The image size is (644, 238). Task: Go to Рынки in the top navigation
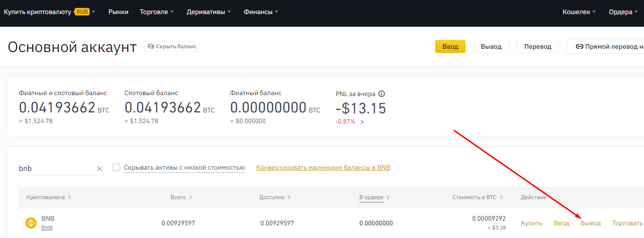pos(118,12)
